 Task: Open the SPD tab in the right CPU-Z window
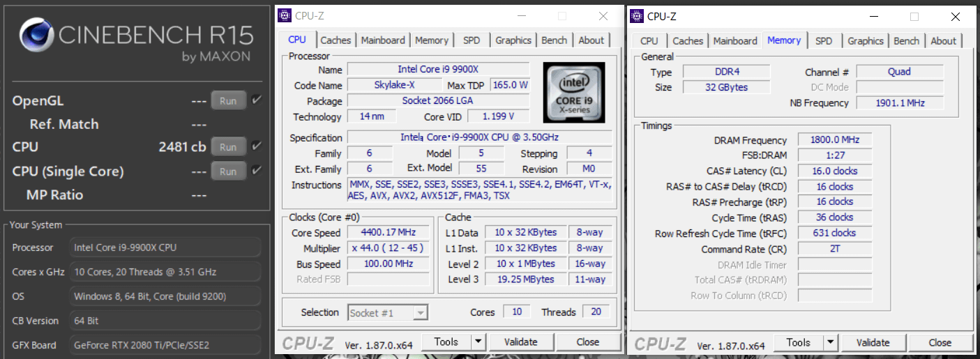824,41
